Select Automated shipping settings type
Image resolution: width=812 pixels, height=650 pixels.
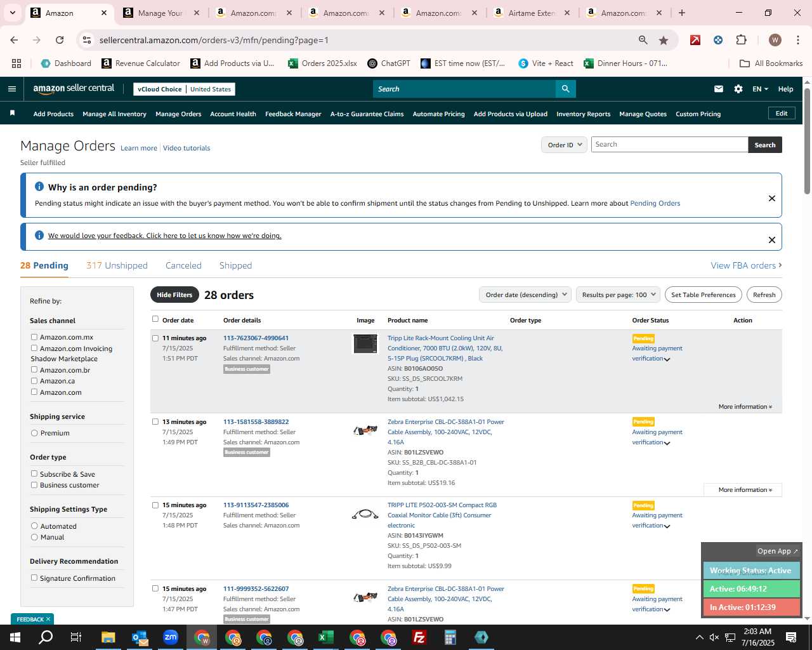point(34,526)
